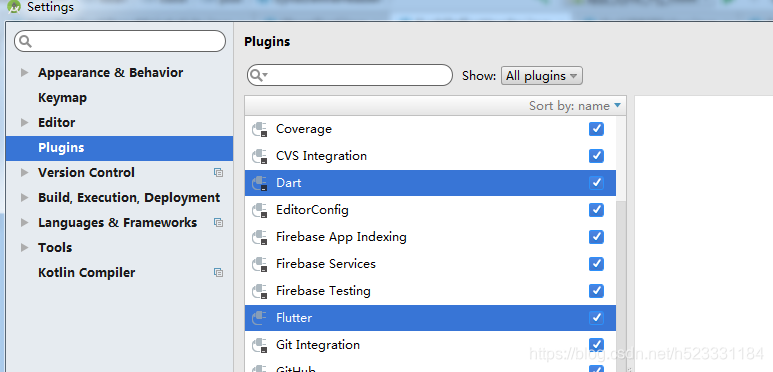Screen dimensions: 773x372
Task: Expand the Appearance & Behavior section
Action: tap(24, 72)
